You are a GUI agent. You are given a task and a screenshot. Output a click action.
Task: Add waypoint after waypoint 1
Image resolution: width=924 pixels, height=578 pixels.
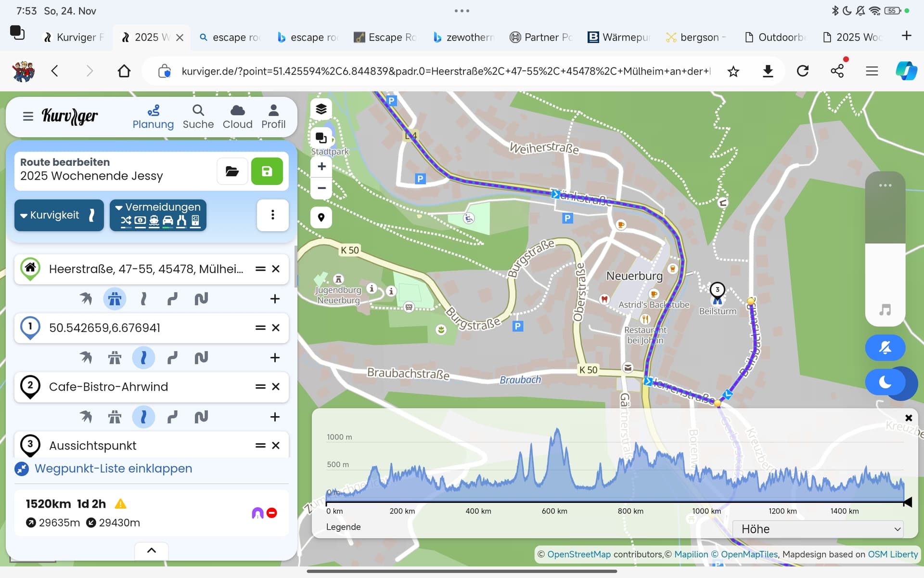pyautogui.click(x=275, y=357)
